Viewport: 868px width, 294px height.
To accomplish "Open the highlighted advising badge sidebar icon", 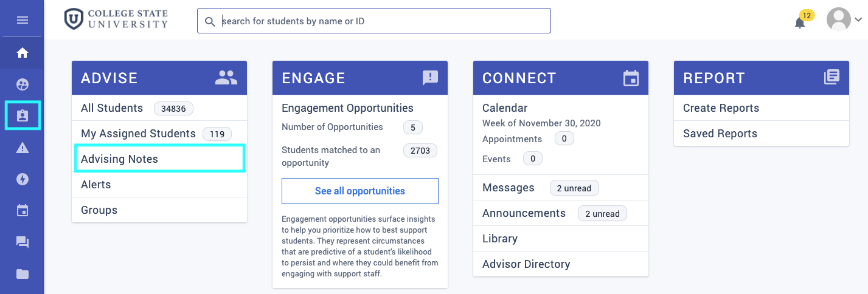I will (23, 115).
